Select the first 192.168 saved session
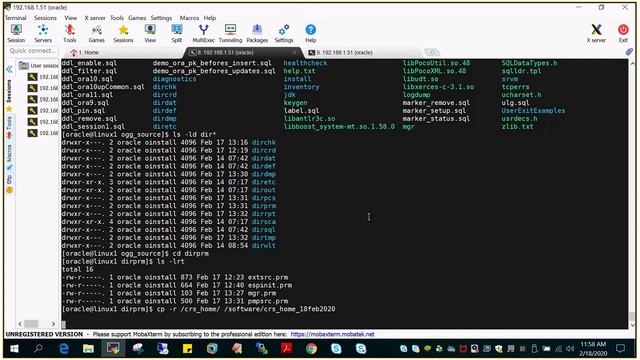Screen dimensions: 640x360 coord(43,77)
